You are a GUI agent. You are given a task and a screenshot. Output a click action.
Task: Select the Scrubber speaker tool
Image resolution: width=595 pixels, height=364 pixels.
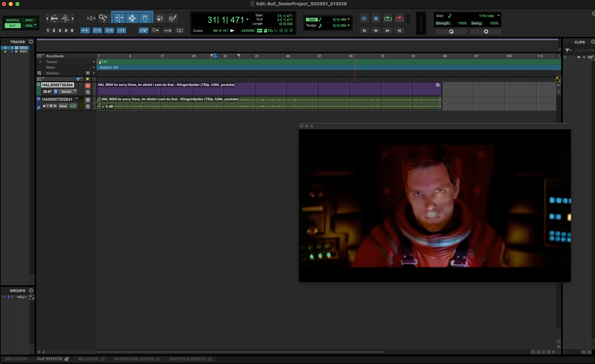pos(160,18)
